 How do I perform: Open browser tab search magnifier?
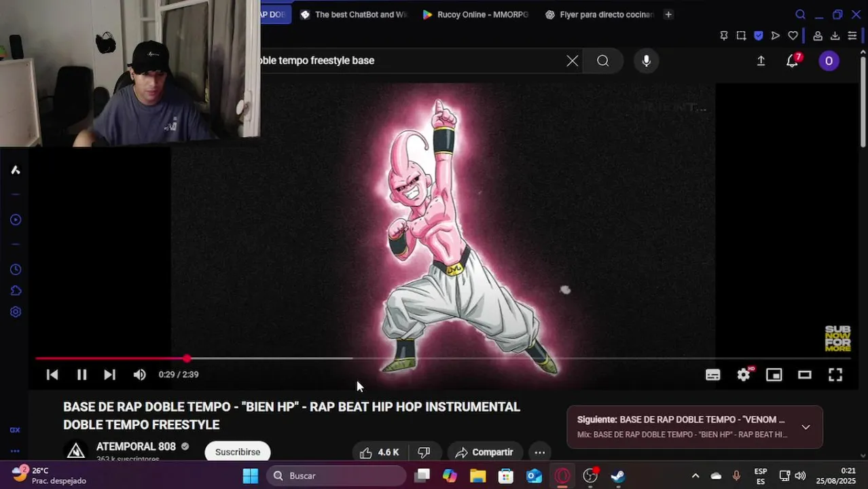pyautogui.click(x=800, y=14)
